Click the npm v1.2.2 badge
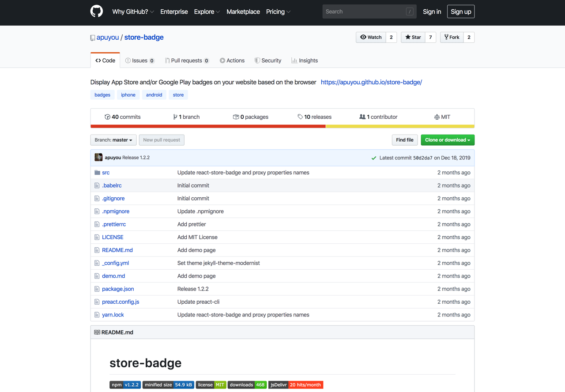The width and height of the screenshot is (565, 392). [125, 385]
